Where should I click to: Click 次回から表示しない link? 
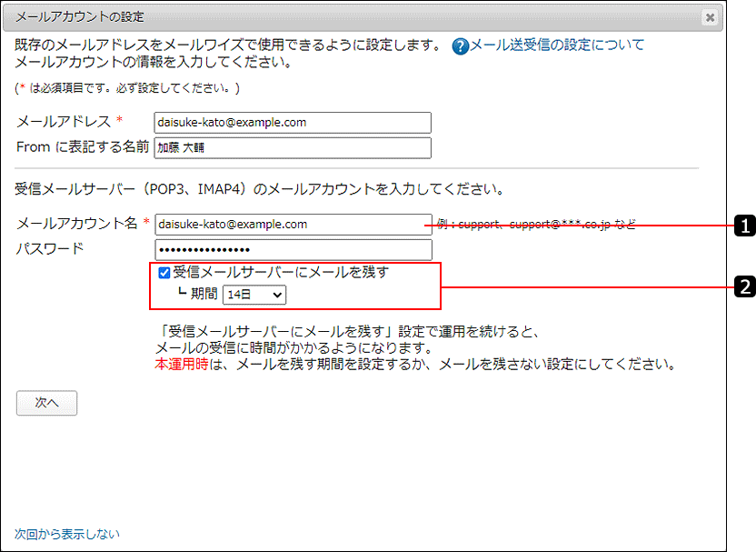click(x=67, y=534)
